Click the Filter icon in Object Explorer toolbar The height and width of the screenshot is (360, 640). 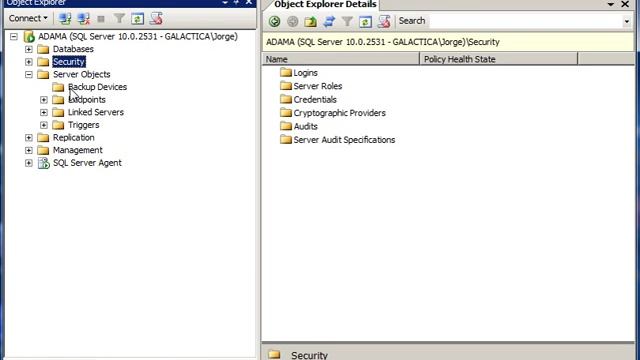(119, 18)
